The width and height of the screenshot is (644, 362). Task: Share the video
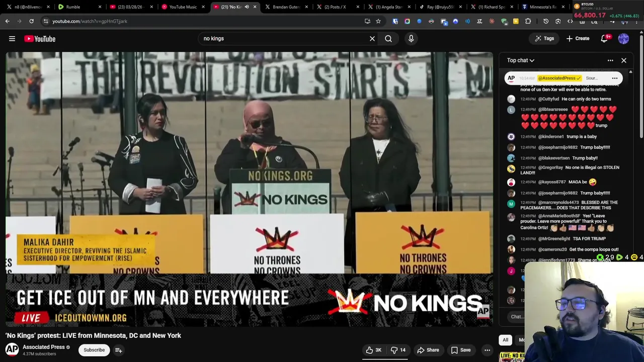coord(428,350)
